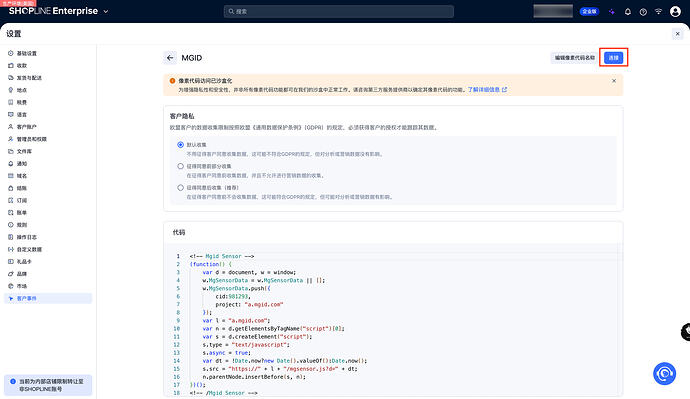Click the 品牌 brand sidebar icon

pyautogui.click(x=11, y=274)
